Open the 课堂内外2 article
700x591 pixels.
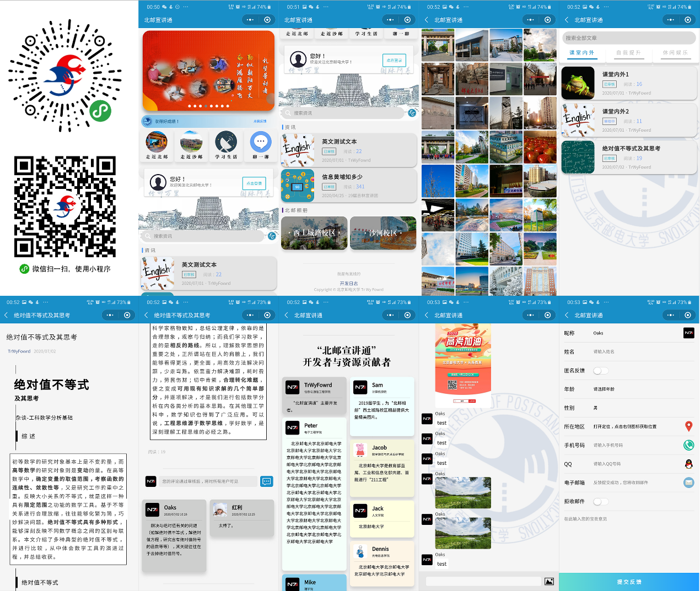coord(629,120)
